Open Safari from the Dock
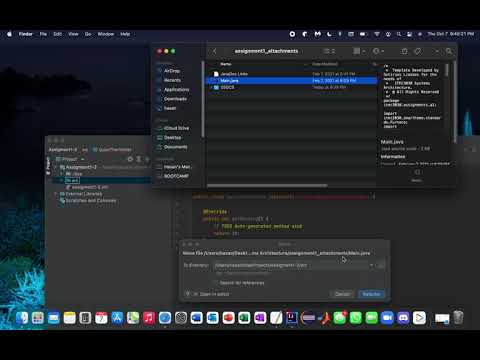Screen dimensions: 480x360 tap(165, 318)
